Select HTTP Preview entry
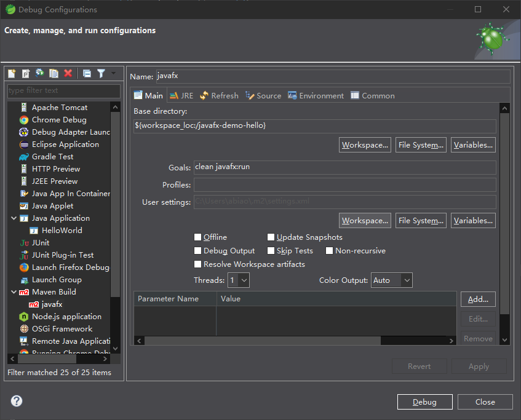The height and width of the screenshot is (420, 521). pyautogui.click(x=56, y=168)
